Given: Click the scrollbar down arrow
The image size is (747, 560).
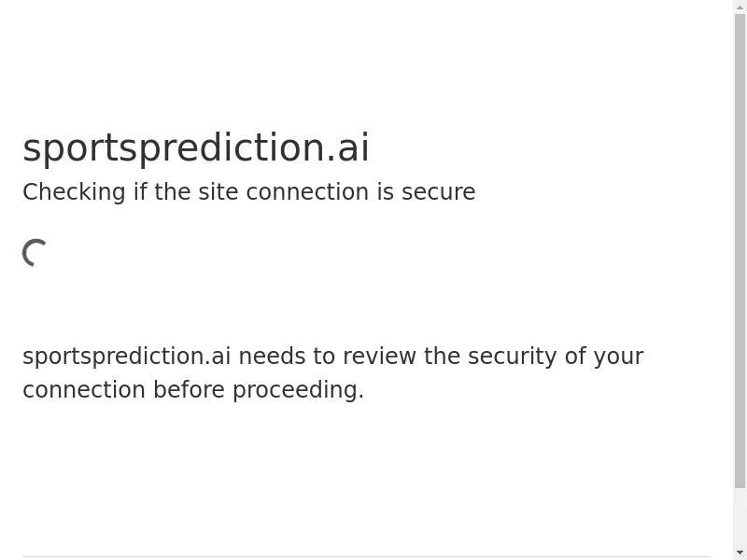Looking at the screenshot, I should [740, 553].
